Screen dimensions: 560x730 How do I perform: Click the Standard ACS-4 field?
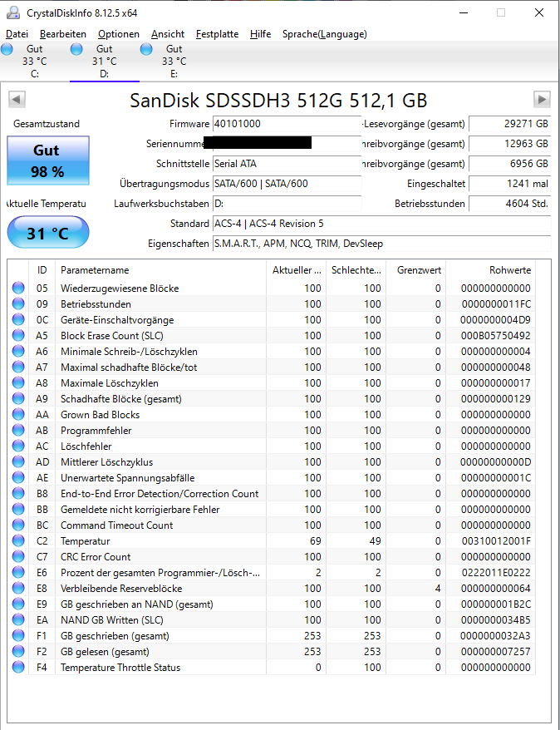click(x=382, y=224)
